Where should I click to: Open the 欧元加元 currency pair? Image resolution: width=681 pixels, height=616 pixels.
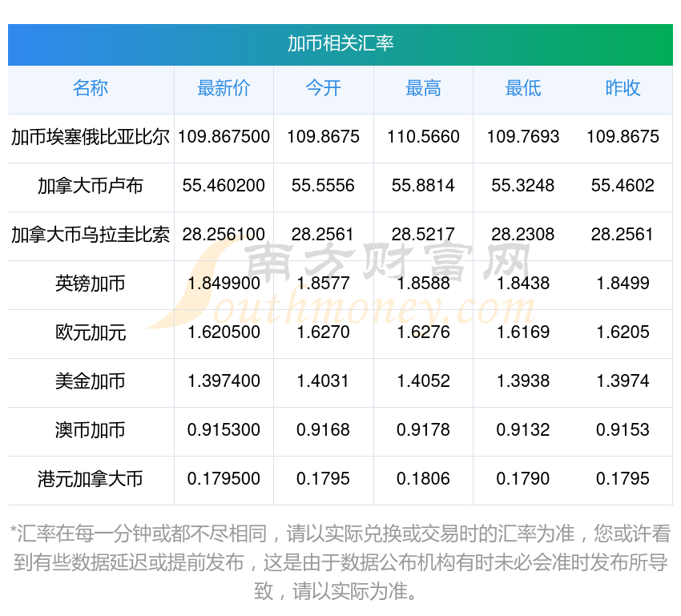pyautogui.click(x=91, y=332)
